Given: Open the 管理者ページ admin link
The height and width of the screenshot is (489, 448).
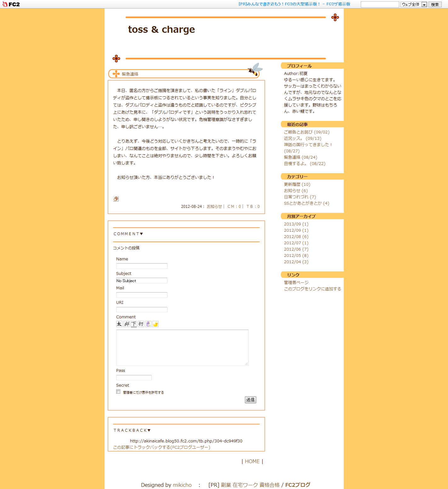Looking at the screenshot, I should click(296, 283).
